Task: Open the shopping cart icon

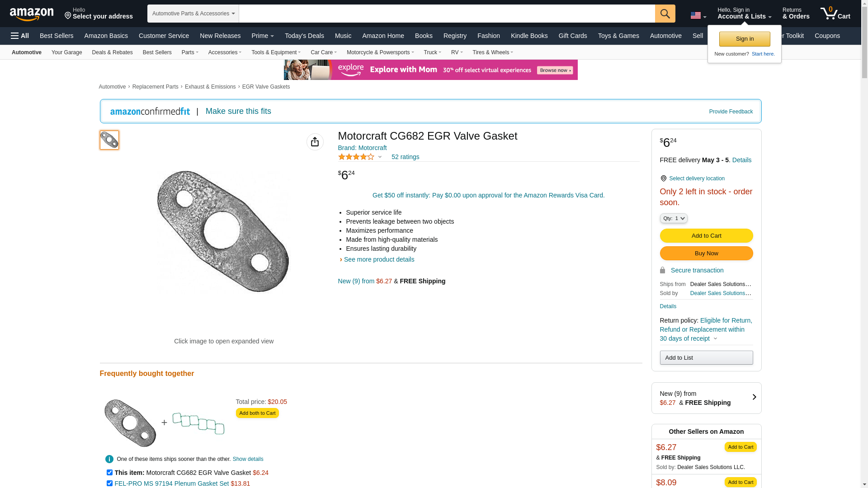Action: click(x=835, y=14)
